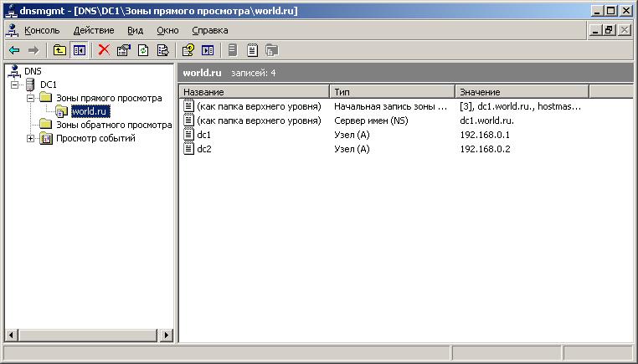Click the dc1.world.ru. NS value
The width and height of the screenshot is (638, 364).
point(486,120)
